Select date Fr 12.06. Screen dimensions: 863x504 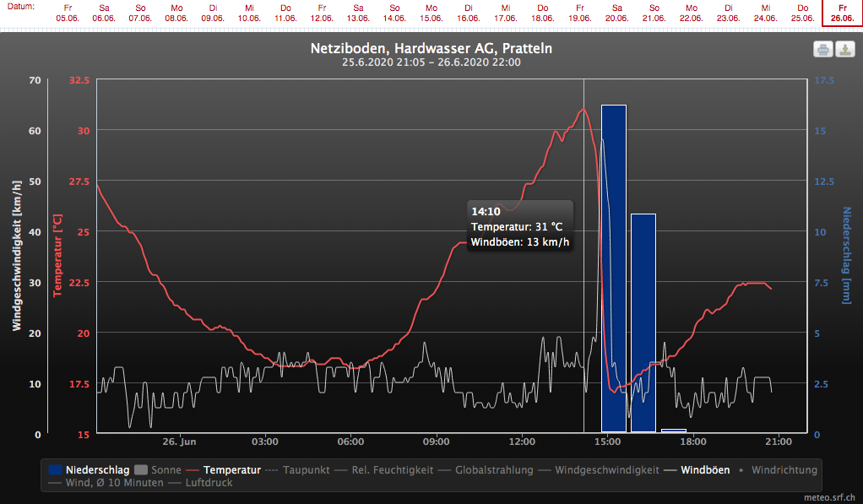[x=322, y=14]
